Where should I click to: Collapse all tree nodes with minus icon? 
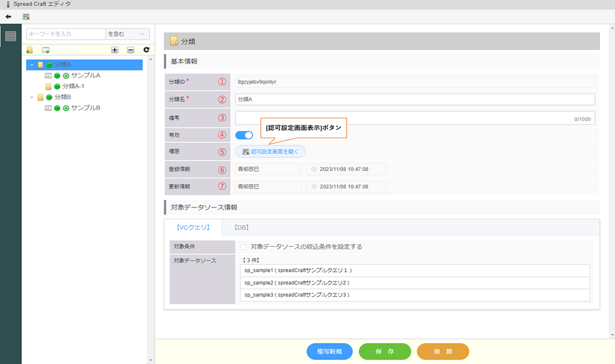pyautogui.click(x=131, y=50)
